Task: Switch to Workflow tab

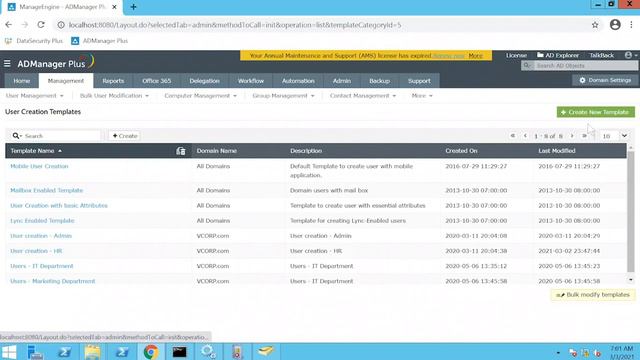Action: tap(251, 81)
